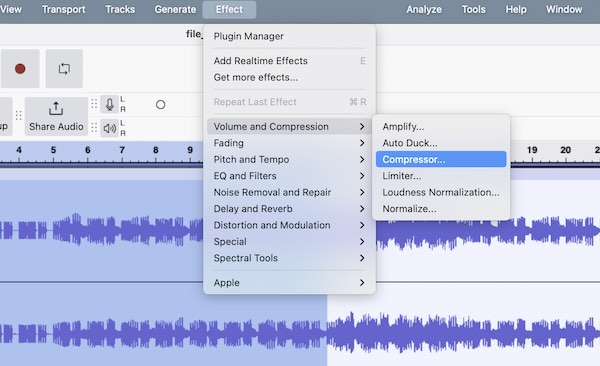Viewport: 600px width, 366px height.
Task: Expand Volume and Compression submenu
Action: point(289,126)
